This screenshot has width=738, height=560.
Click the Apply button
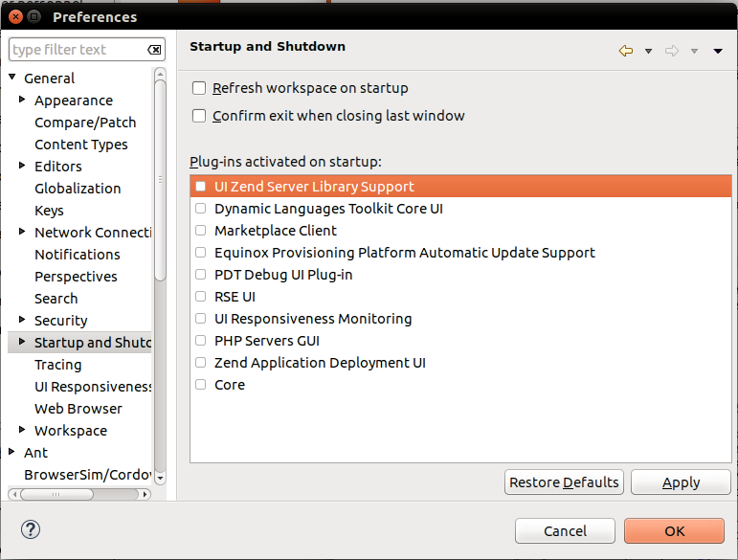coord(681,482)
